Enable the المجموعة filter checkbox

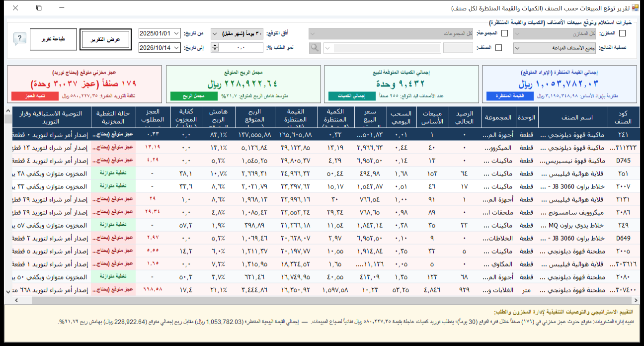504,33
